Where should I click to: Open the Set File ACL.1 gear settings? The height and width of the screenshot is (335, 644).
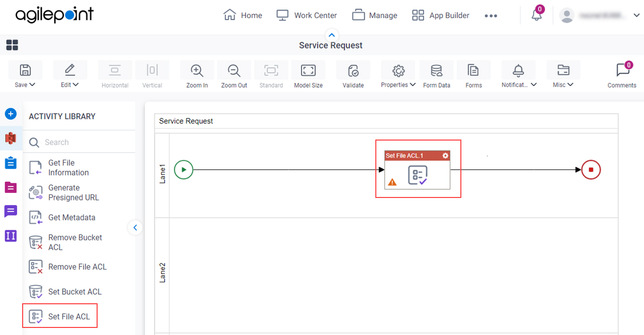(445, 156)
